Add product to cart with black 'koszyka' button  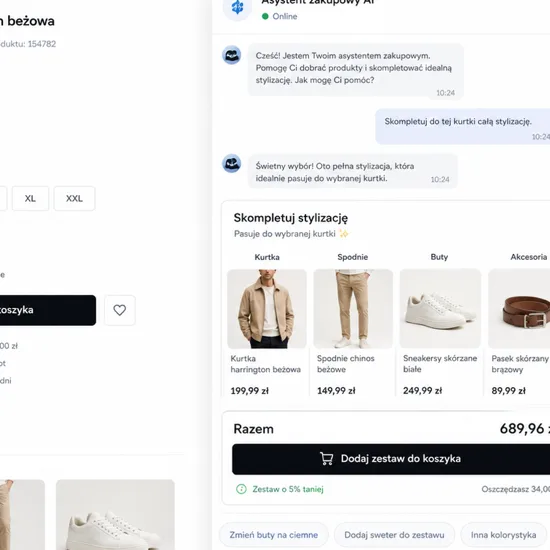pos(48,310)
